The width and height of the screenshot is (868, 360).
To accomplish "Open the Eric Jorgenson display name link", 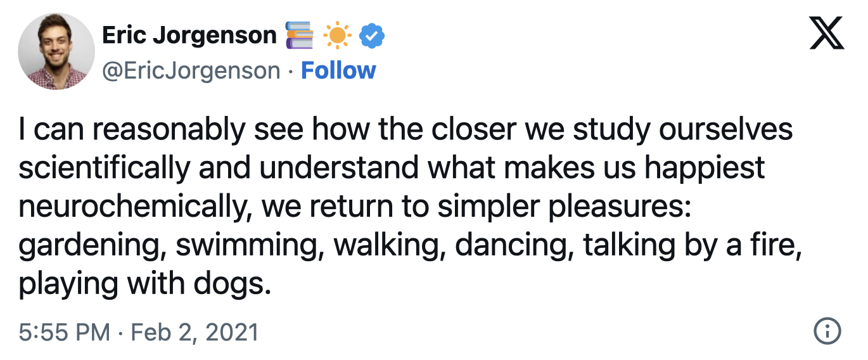I will tap(189, 35).
